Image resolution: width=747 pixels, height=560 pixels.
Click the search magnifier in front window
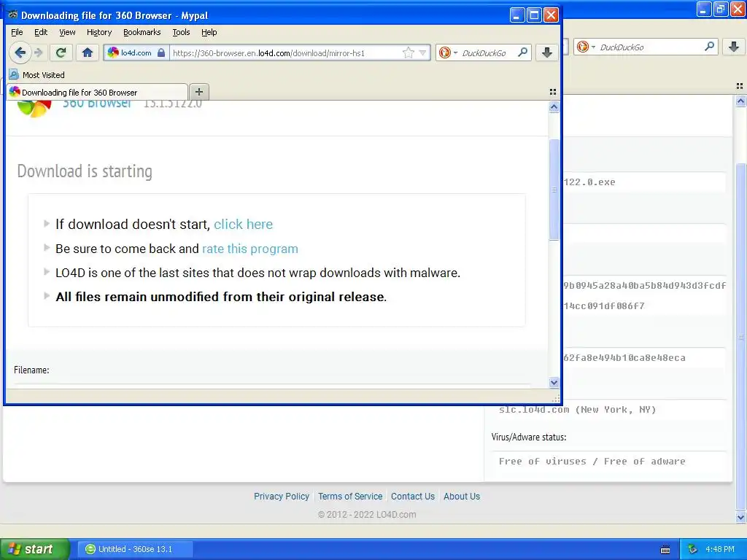coord(522,52)
